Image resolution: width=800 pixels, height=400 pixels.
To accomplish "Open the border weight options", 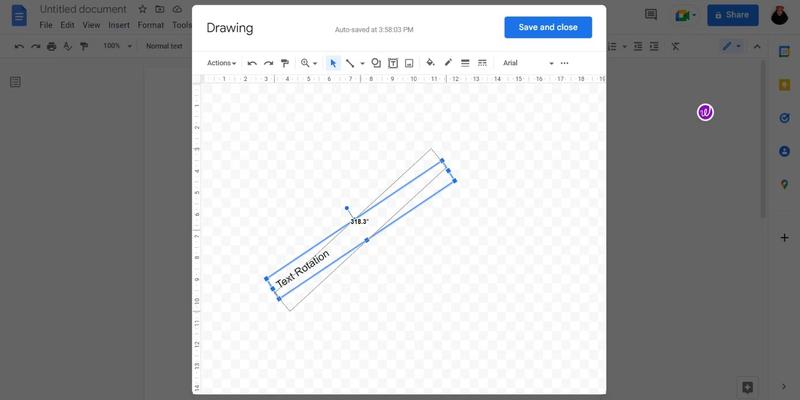I will tap(465, 63).
